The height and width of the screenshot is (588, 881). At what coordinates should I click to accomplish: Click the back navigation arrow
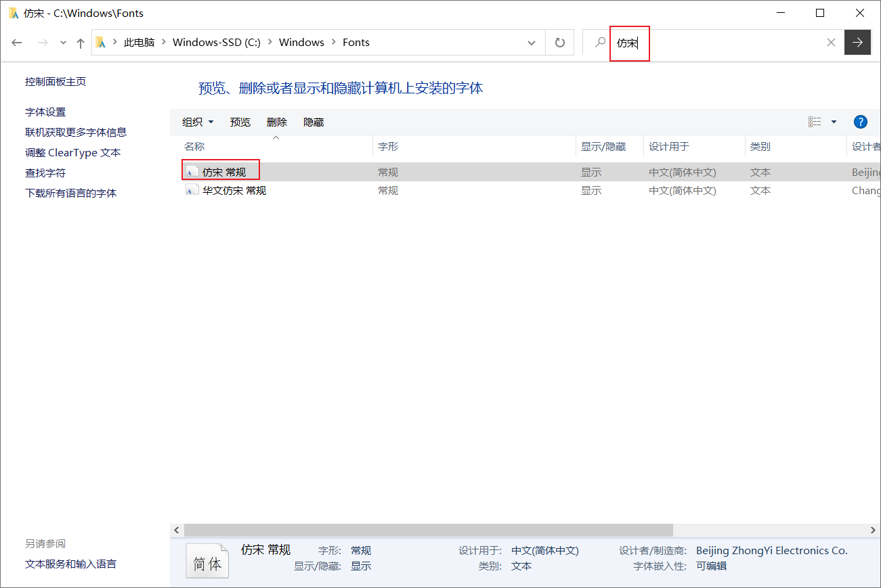pos(16,42)
